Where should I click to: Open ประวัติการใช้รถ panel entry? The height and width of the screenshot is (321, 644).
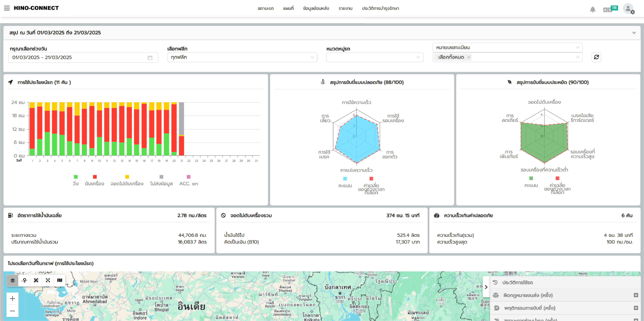pos(565,283)
